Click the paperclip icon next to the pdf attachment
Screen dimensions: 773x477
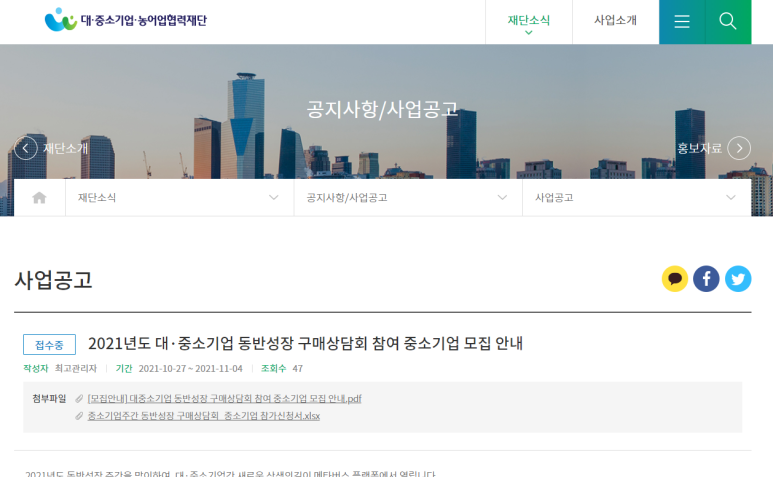click(79, 399)
